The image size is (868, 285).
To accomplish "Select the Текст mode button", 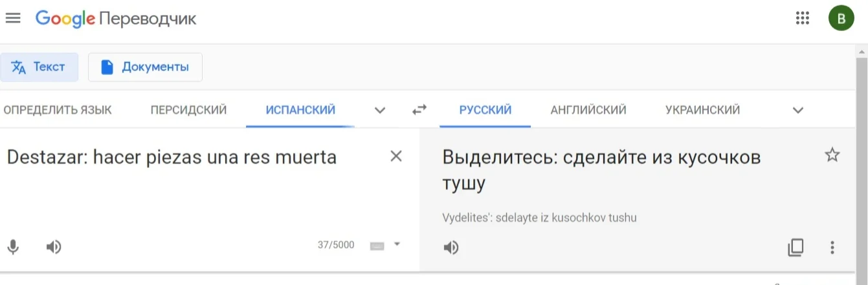I will 39,67.
